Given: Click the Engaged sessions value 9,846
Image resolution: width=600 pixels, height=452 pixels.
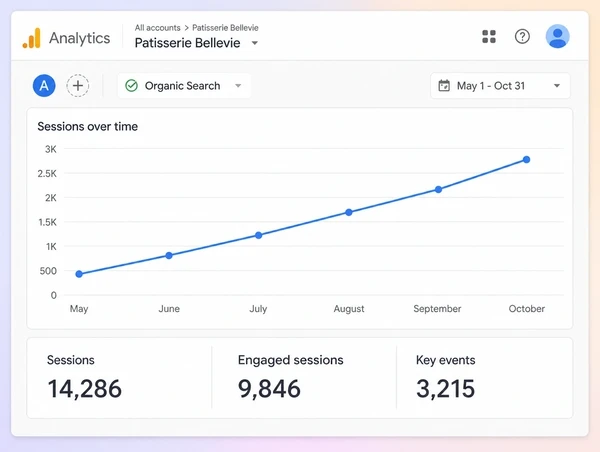Looking at the screenshot, I should click(269, 389).
